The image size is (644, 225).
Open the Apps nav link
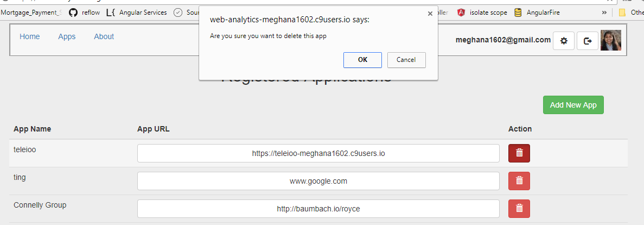tap(67, 36)
